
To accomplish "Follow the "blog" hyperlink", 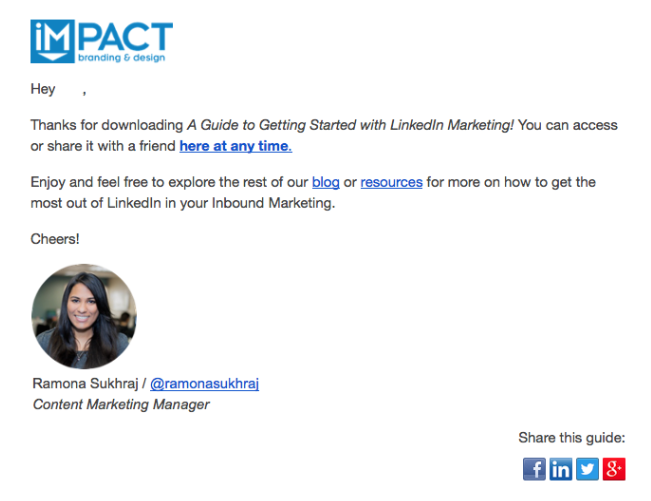I will pyautogui.click(x=326, y=182).
